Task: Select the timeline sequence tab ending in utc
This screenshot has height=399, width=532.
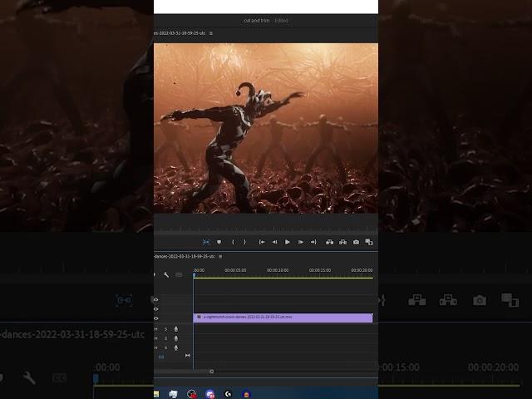Action: [185, 257]
